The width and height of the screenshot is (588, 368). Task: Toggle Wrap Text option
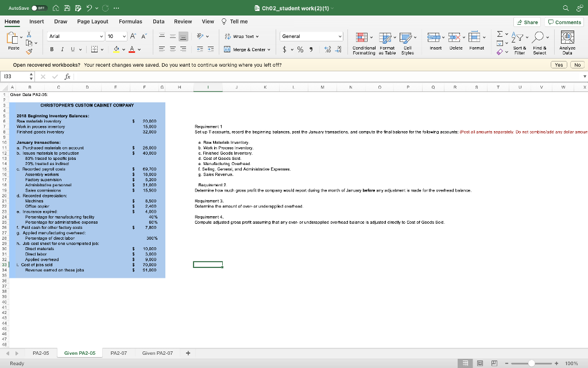coord(242,36)
